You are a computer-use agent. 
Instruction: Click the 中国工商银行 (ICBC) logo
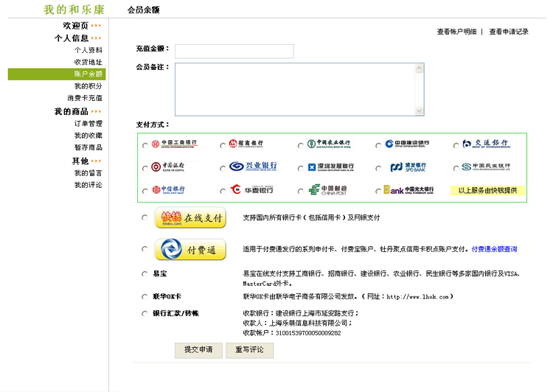coord(174,144)
